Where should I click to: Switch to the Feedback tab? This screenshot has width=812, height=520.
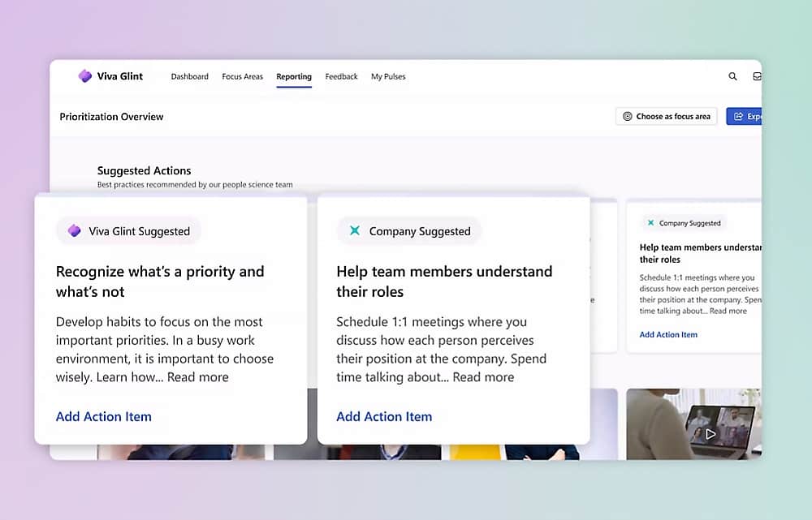(341, 77)
